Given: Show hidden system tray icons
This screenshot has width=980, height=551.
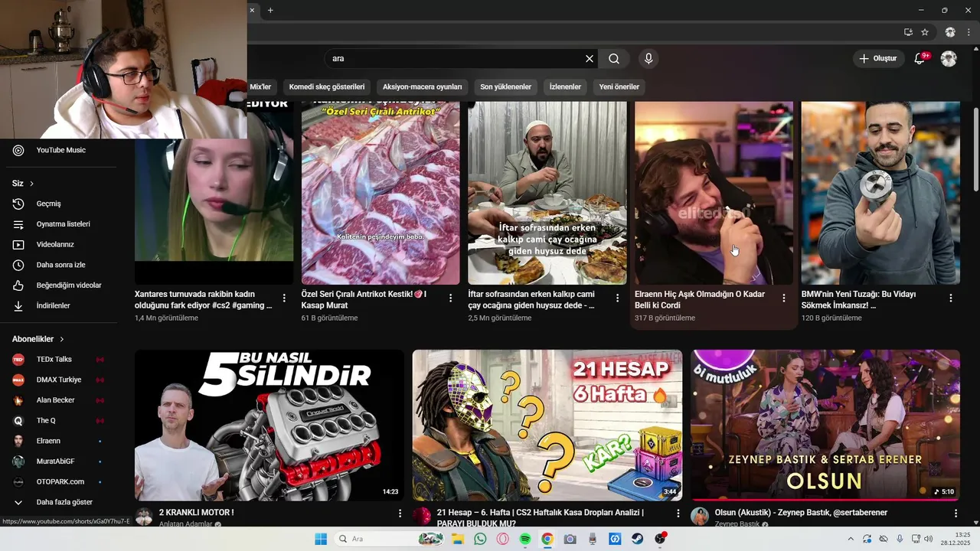Looking at the screenshot, I should pos(851,539).
